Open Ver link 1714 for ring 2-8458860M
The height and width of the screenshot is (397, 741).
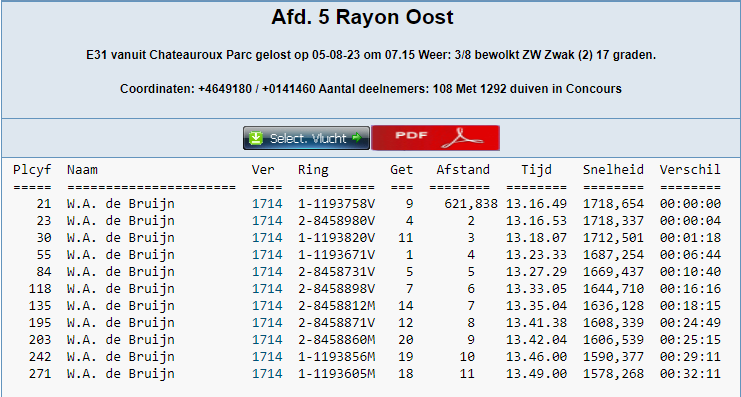(267, 340)
